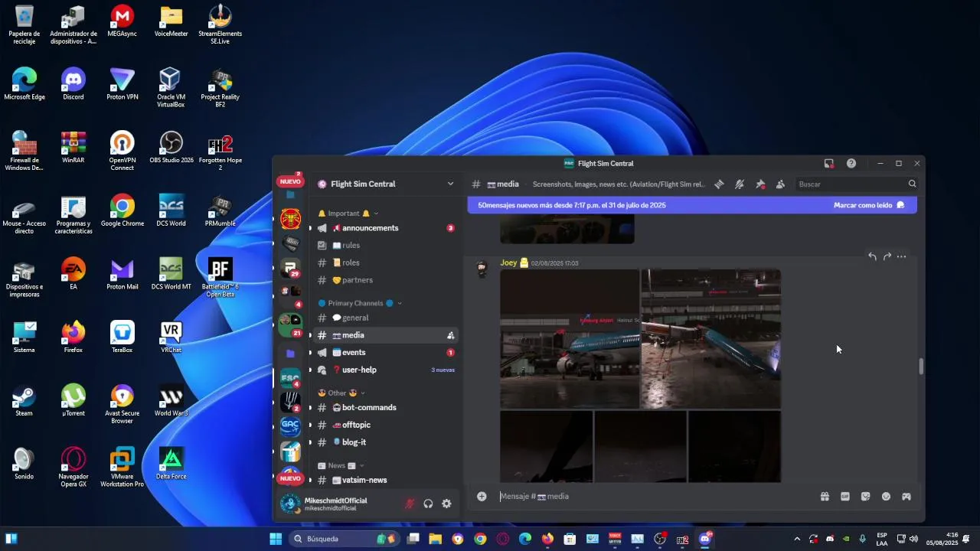
Task: Open Threads icon in Discord channel header
Action: (719, 184)
